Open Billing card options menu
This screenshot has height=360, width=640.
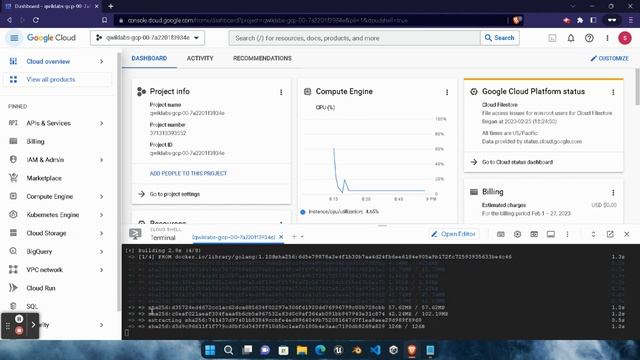613,193
